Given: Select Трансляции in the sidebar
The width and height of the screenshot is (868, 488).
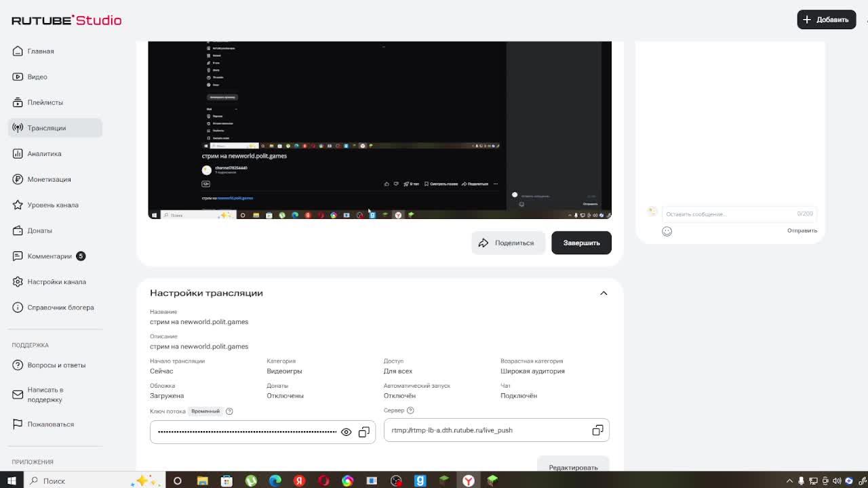Looking at the screenshot, I should 55,128.
